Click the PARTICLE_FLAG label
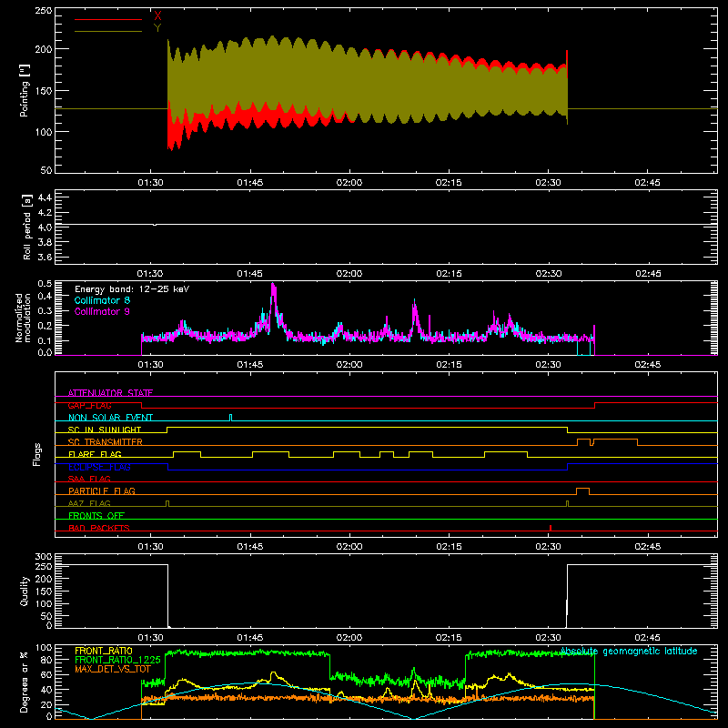 coord(102,490)
